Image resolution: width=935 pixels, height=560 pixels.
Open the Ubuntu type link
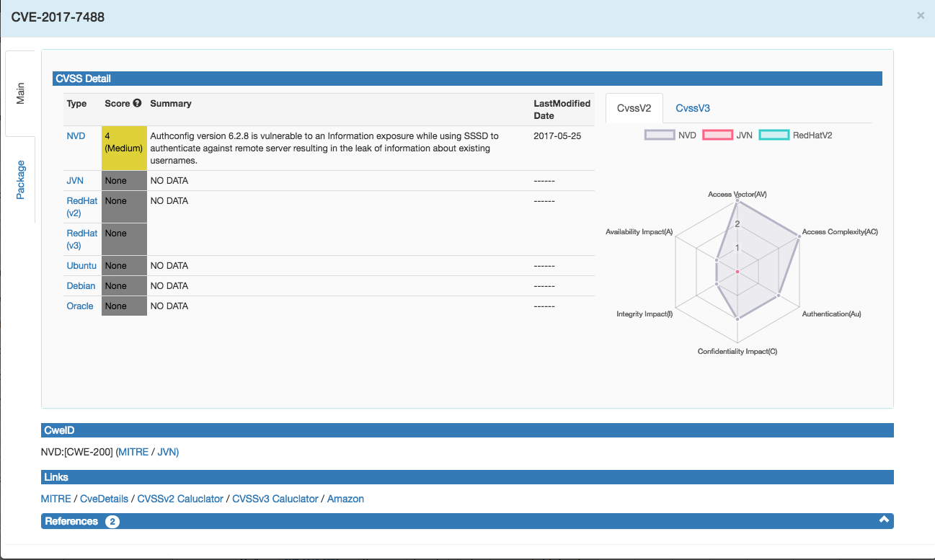click(81, 266)
